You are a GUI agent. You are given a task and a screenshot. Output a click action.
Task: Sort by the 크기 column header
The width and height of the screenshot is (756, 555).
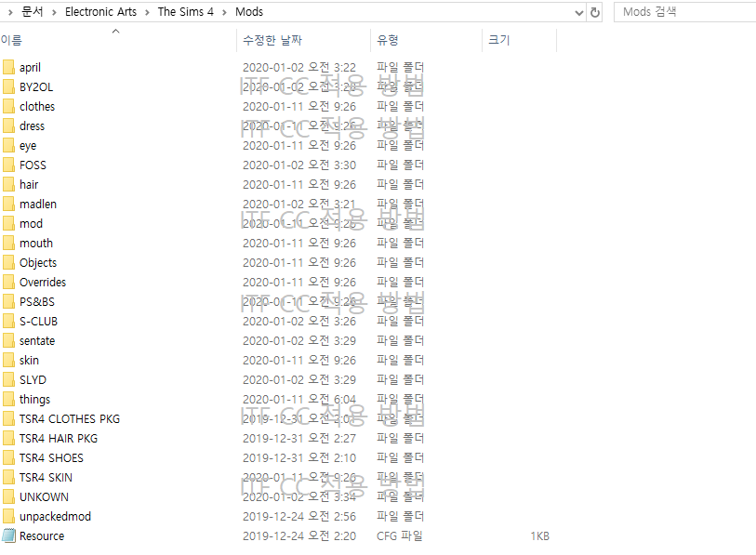[499, 41]
